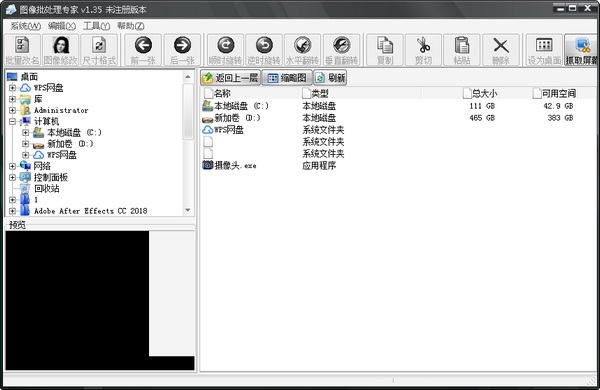Set image as desktop wallpaper (设为桌面)

tap(544, 50)
